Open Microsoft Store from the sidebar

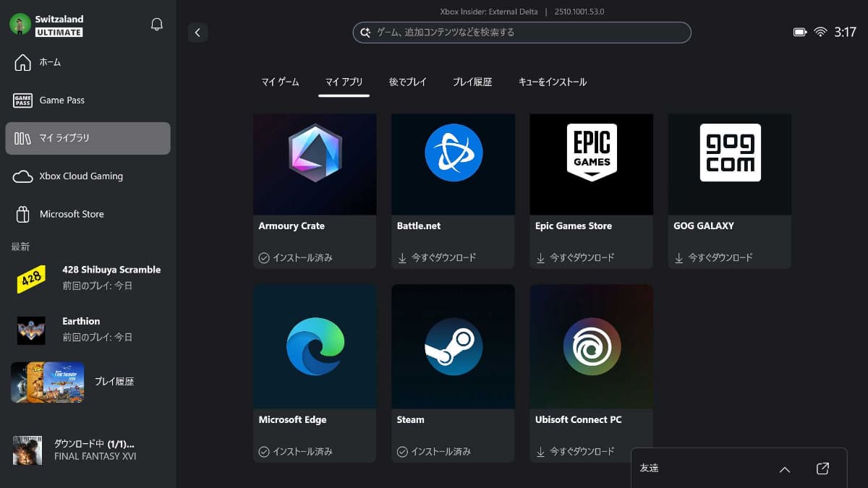coord(22,214)
